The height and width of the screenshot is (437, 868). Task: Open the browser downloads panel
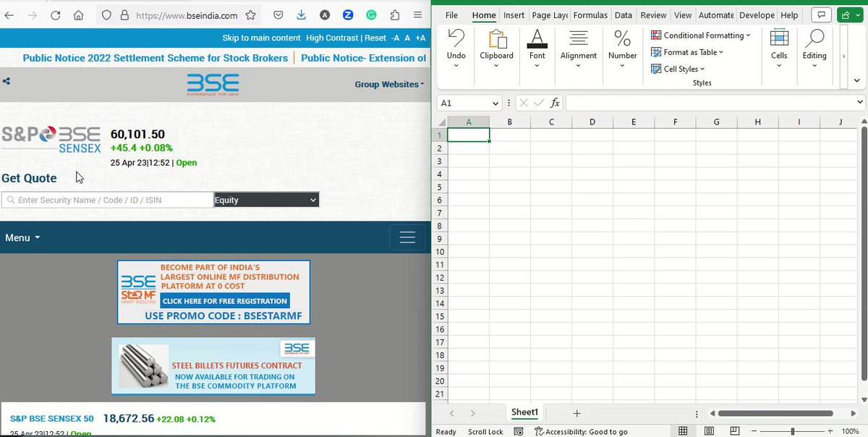301,15
